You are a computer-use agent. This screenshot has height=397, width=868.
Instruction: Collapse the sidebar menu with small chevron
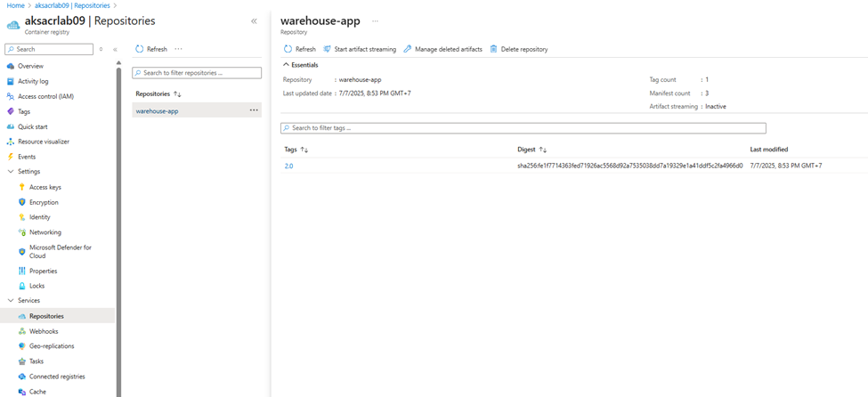(115, 49)
